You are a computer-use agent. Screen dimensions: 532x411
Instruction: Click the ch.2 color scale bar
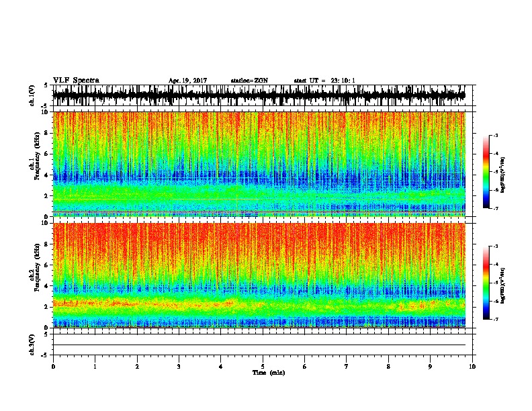pos(486,283)
